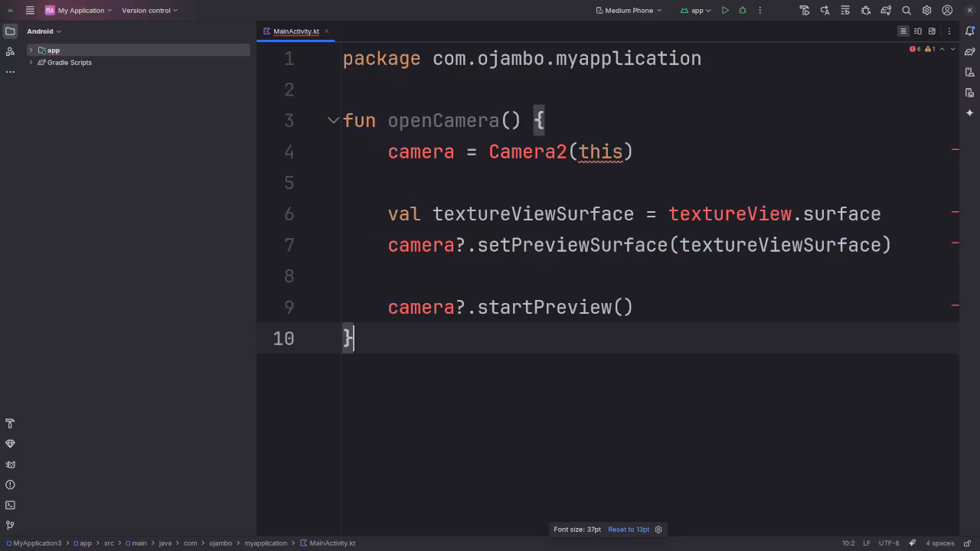This screenshot has width=980, height=551.
Task: Open Logcat tool window
Action: click(10, 465)
